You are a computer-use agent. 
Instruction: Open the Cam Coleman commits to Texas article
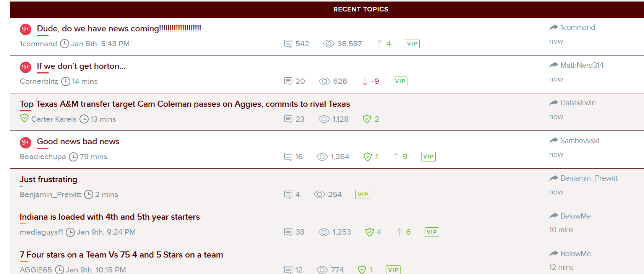(x=185, y=104)
